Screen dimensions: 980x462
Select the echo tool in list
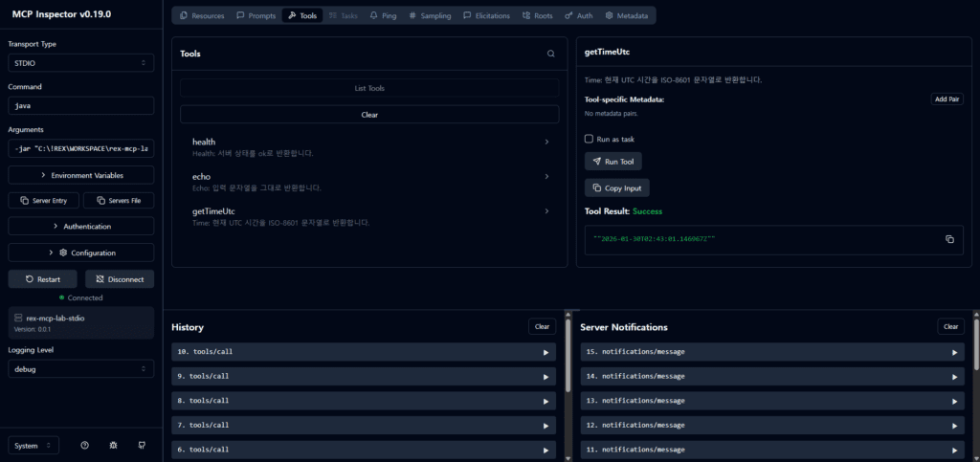(369, 182)
